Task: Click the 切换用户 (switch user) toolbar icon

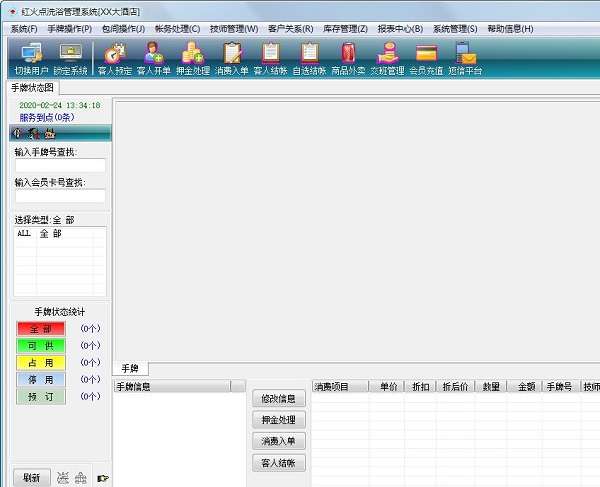Action: (x=30, y=58)
